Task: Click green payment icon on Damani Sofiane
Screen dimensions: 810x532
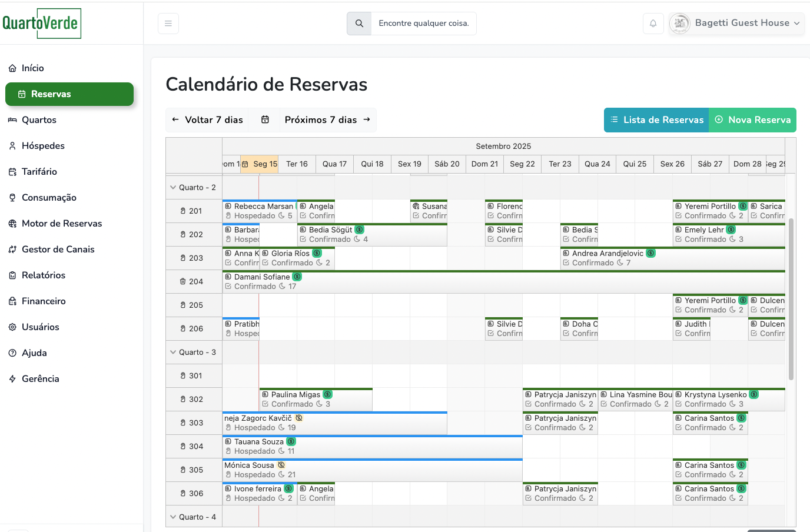Action: (297, 277)
